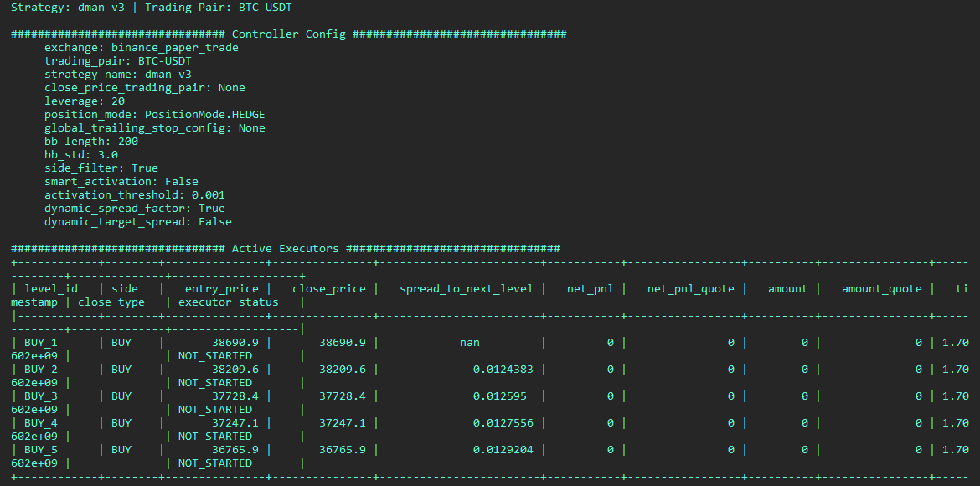
Task: Select the 38209.6 entry price in BUY_2 row
Action: pyautogui.click(x=235, y=370)
